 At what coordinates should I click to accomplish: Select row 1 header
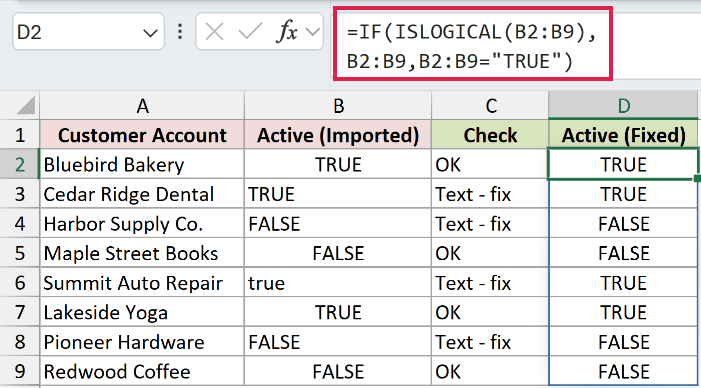(x=20, y=135)
